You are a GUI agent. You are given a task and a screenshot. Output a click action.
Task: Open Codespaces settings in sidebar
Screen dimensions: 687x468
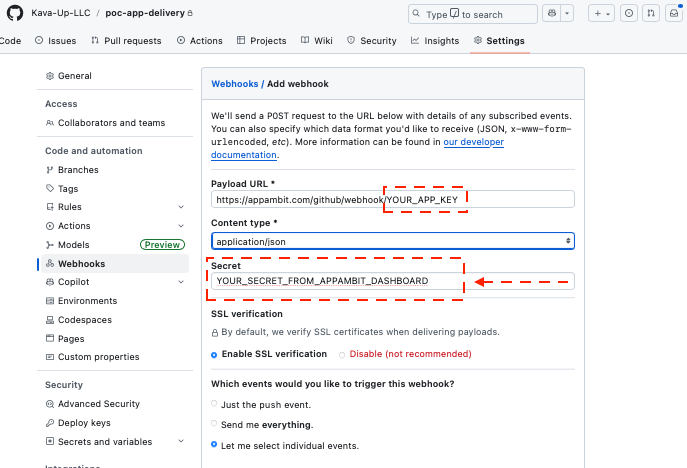85,320
